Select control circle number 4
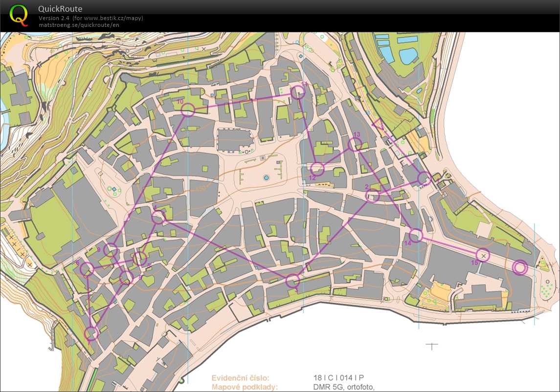 point(158,218)
